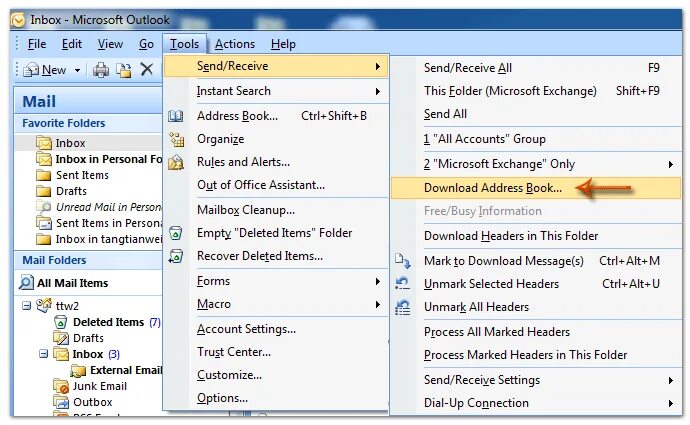Click the ttw2 mailbox icon

pyautogui.click(x=44, y=305)
